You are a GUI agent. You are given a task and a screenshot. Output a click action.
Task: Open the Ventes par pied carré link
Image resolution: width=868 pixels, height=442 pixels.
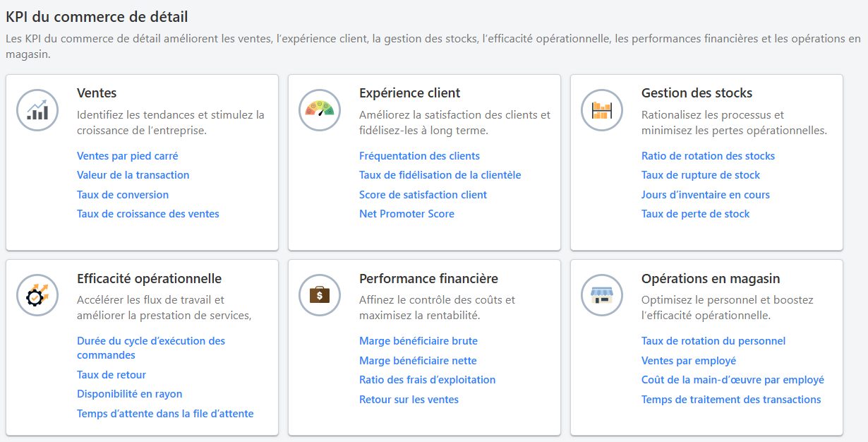[127, 156]
